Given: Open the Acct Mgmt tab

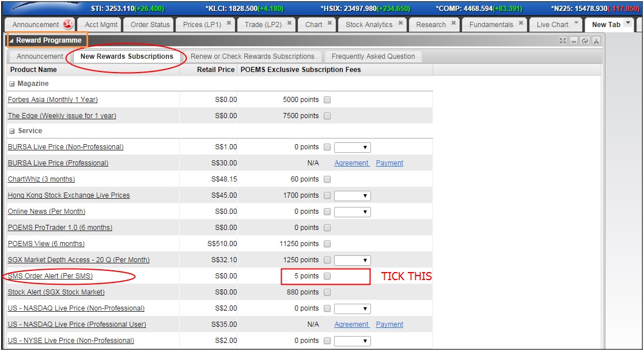Looking at the screenshot, I should (101, 25).
